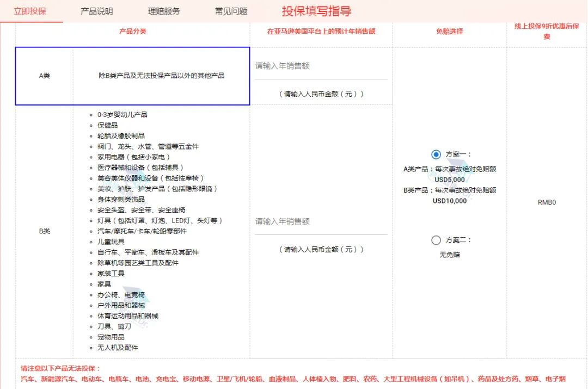Viewport: 588px width, 389px height.
Task: Open the 理赔服务 tab
Action: coord(164,11)
